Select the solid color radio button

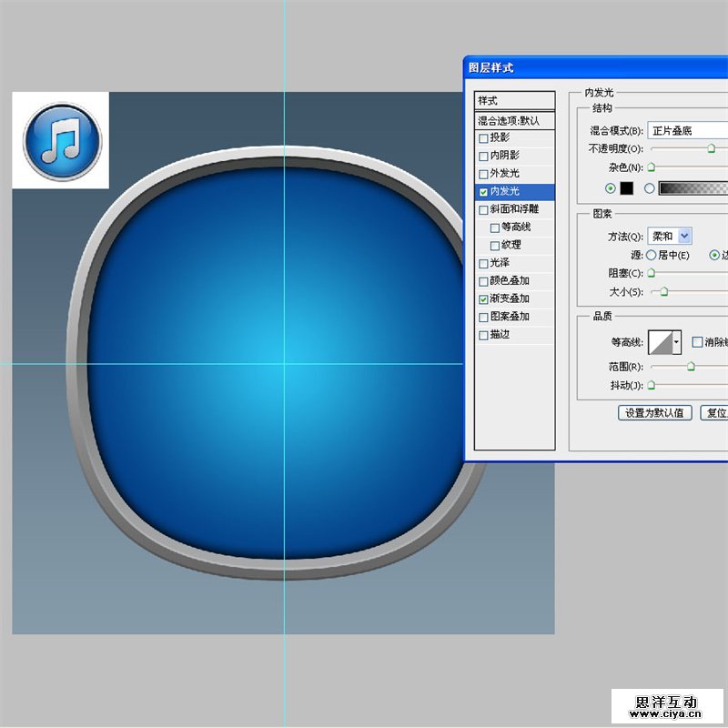pyautogui.click(x=611, y=188)
